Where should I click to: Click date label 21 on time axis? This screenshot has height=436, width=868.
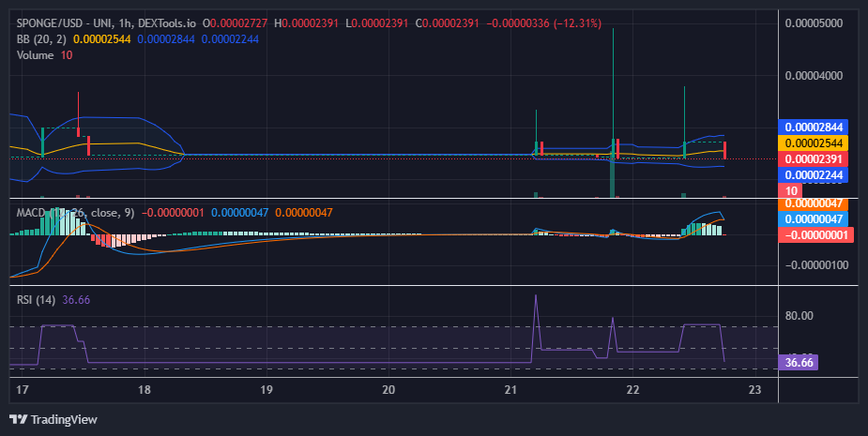(x=510, y=390)
